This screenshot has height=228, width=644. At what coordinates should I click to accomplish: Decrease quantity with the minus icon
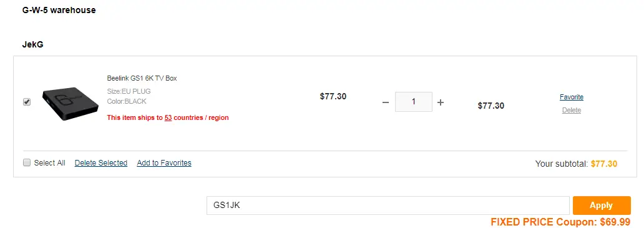click(385, 102)
